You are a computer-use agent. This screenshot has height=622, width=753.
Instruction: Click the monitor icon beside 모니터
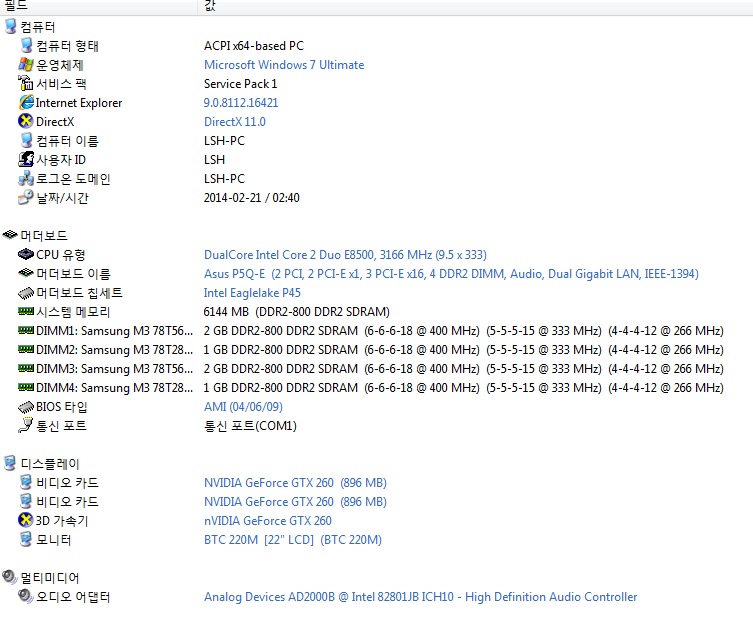(x=26, y=539)
